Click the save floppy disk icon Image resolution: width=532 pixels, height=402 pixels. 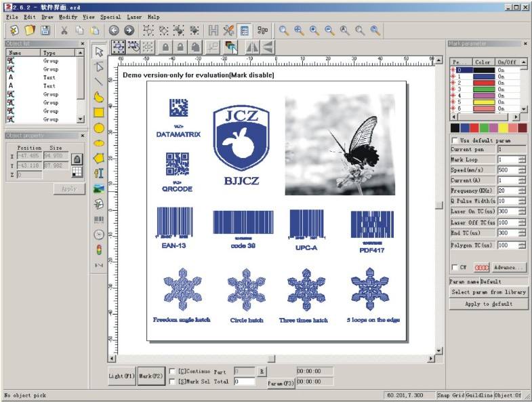(x=45, y=31)
